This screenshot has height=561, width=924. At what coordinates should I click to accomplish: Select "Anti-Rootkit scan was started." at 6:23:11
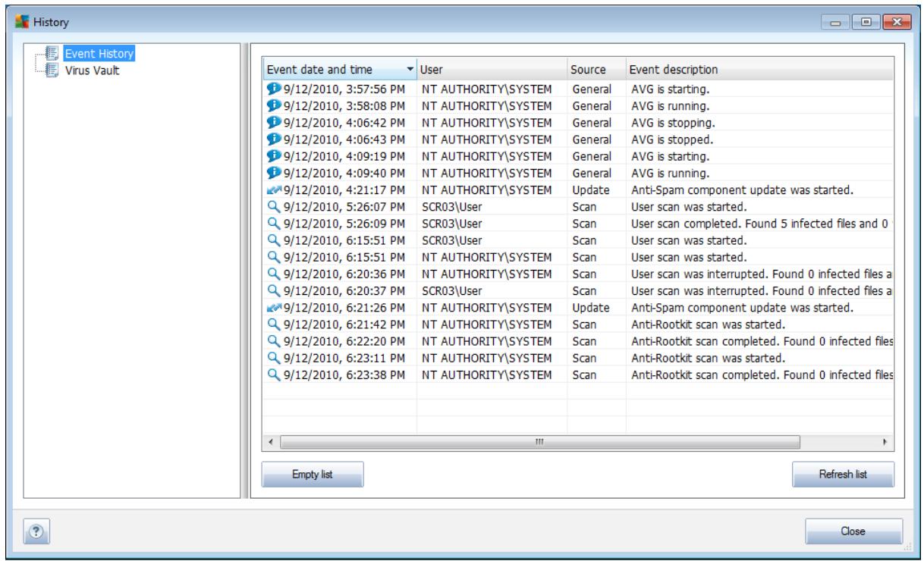708,357
